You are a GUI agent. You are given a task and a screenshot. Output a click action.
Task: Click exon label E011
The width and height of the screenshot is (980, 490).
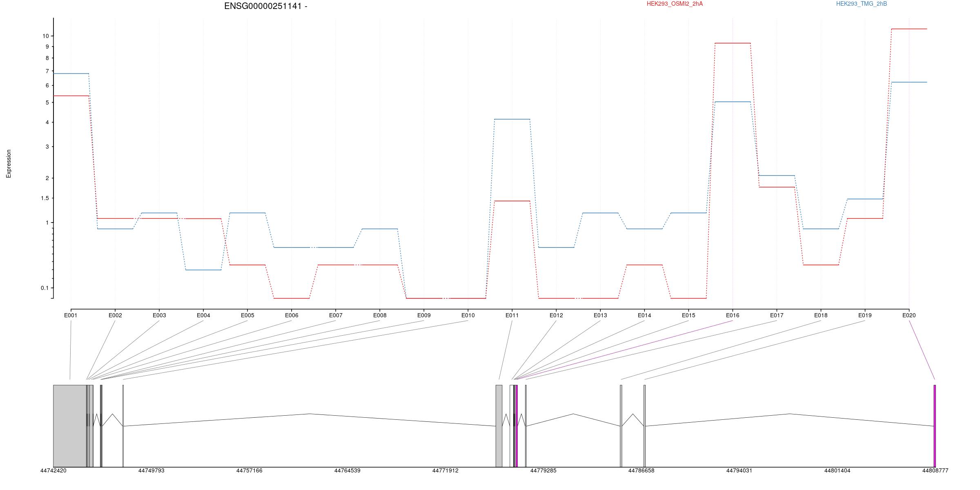(x=512, y=315)
